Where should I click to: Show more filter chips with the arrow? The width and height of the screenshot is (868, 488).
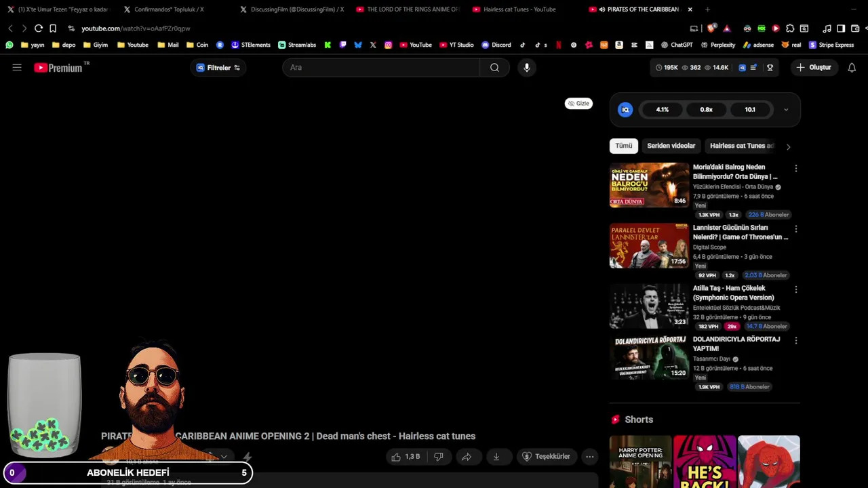(x=788, y=146)
